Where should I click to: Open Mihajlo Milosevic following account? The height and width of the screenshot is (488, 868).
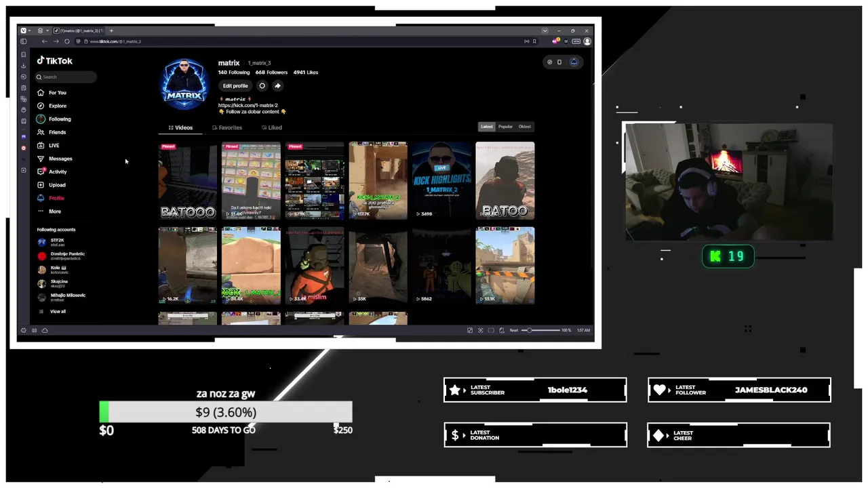coord(62,297)
